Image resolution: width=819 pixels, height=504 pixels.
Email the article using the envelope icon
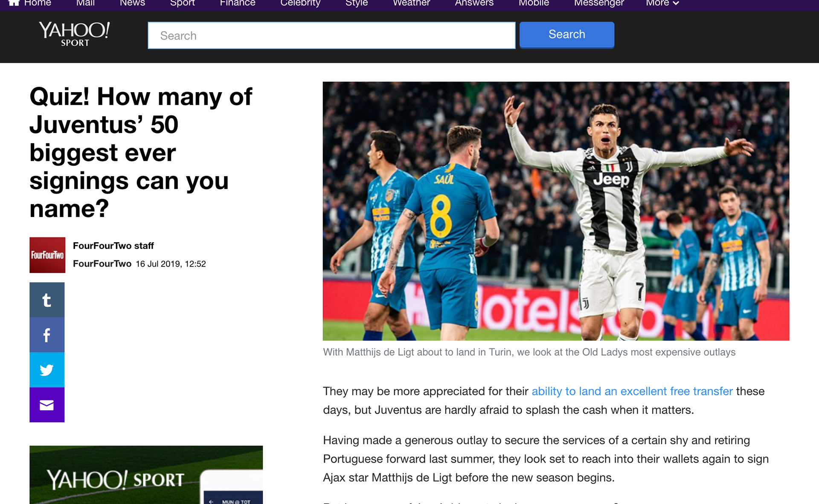[x=47, y=405]
